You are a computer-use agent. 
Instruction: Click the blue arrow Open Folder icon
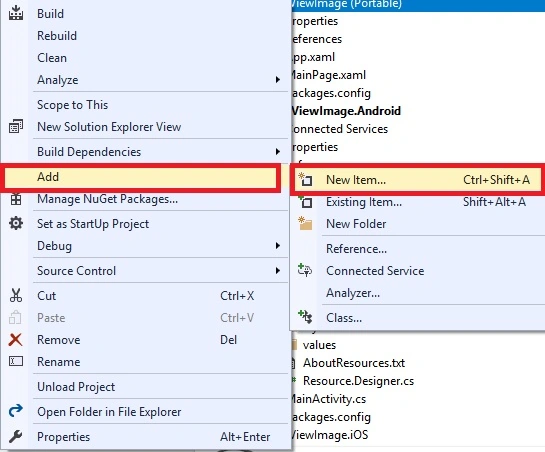coord(16,411)
